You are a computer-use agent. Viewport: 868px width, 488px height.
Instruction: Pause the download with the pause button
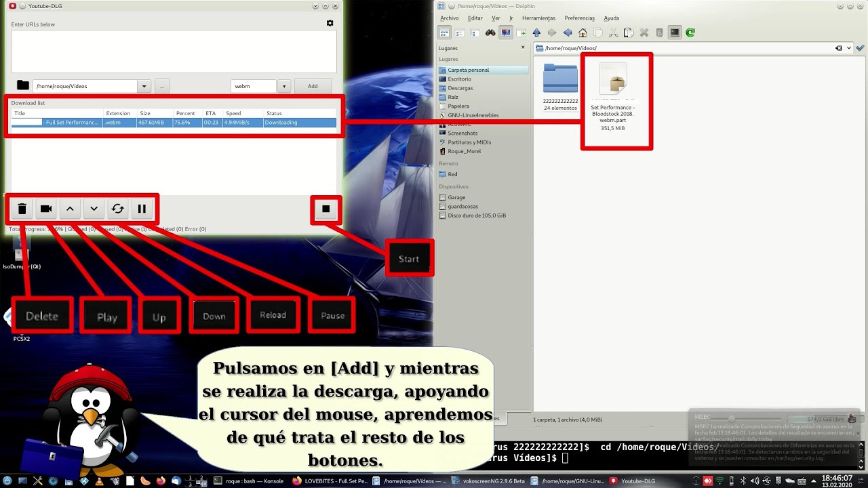[142, 209]
